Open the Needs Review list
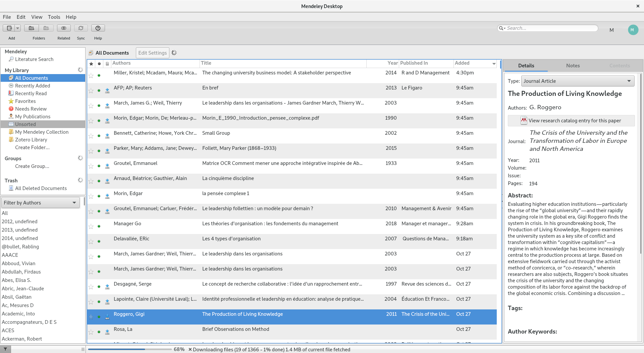The height and width of the screenshot is (353, 644). click(x=31, y=109)
